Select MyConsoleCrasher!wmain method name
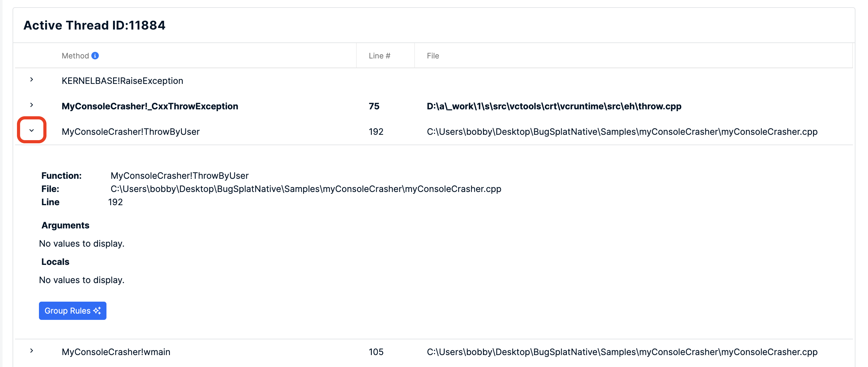The height and width of the screenshot is (367, 868). click(116, 352)
